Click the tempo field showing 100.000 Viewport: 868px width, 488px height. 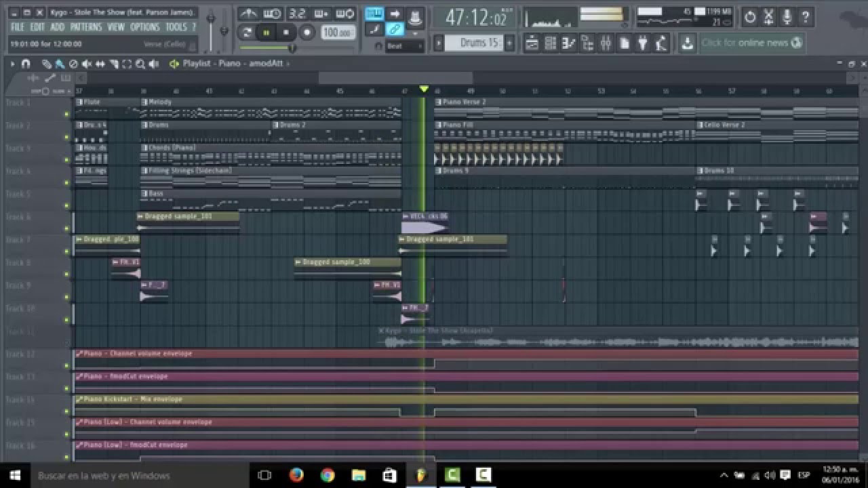click(337, 32)
